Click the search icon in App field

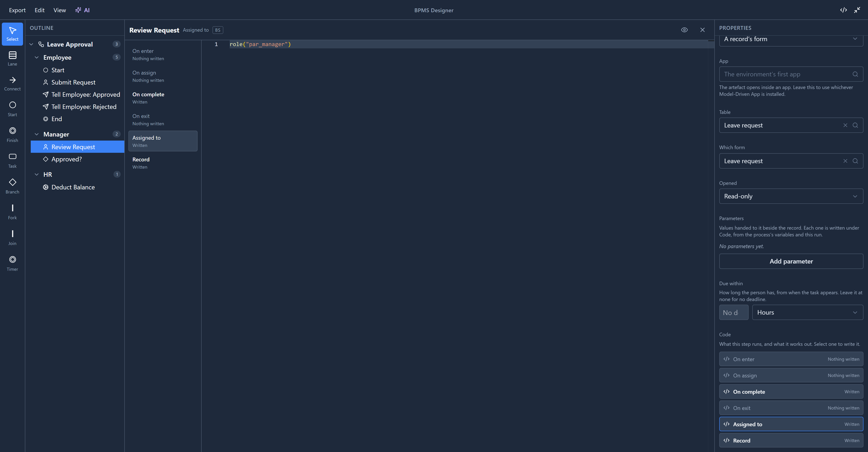click(x=855, y=74)
